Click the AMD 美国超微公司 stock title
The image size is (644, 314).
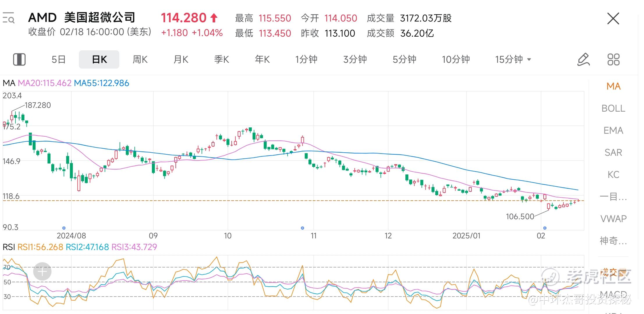point(82,18)
